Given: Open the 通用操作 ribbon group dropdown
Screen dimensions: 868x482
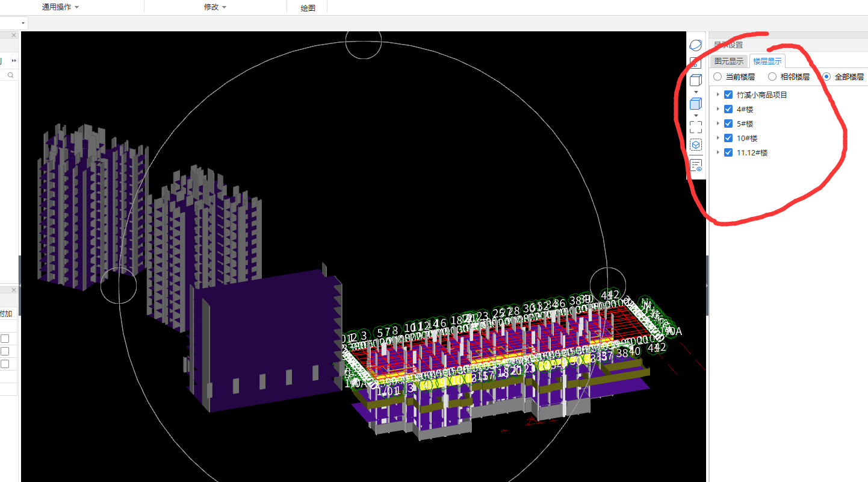Looking at the screenshot, I should click(x=60, y=7).
